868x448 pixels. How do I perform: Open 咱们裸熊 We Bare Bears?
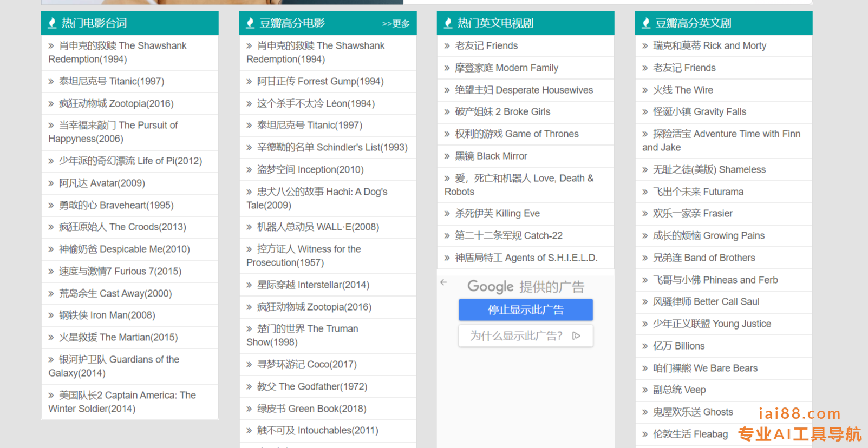(x=706, y=368)
